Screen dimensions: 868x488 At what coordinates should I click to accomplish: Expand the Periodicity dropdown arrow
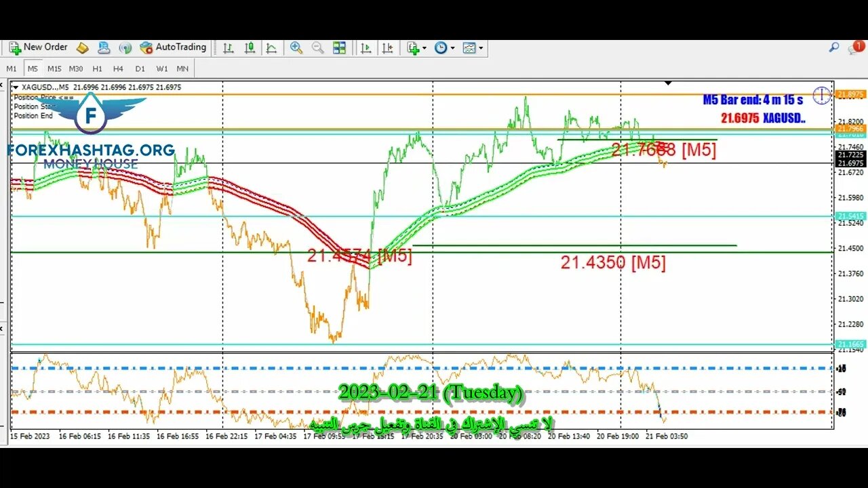(452, 47)
